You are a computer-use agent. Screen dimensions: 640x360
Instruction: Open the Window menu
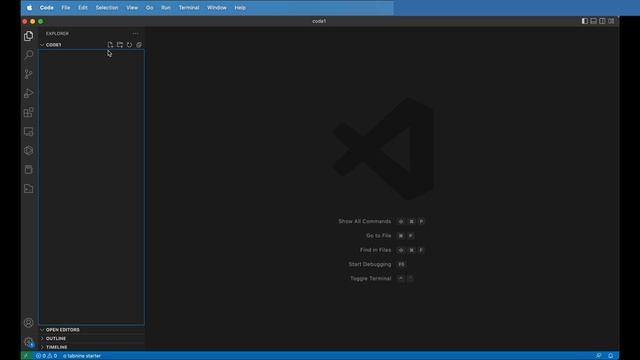217,8
